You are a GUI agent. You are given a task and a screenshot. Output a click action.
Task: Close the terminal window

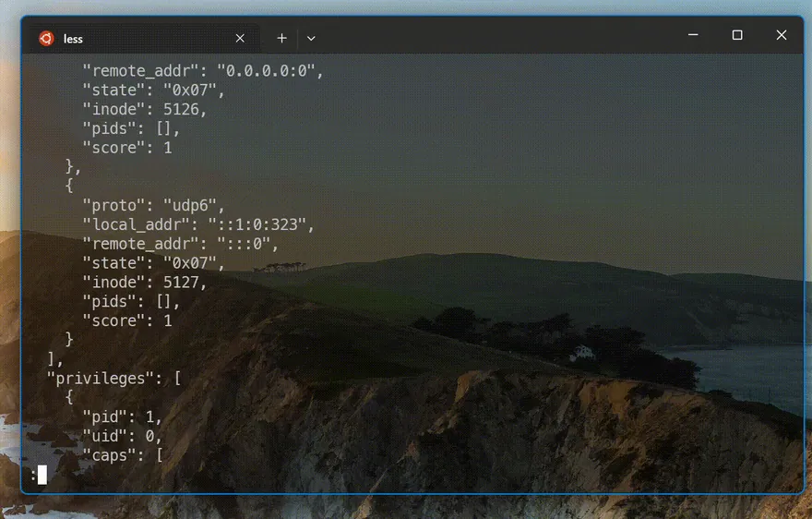782,35
